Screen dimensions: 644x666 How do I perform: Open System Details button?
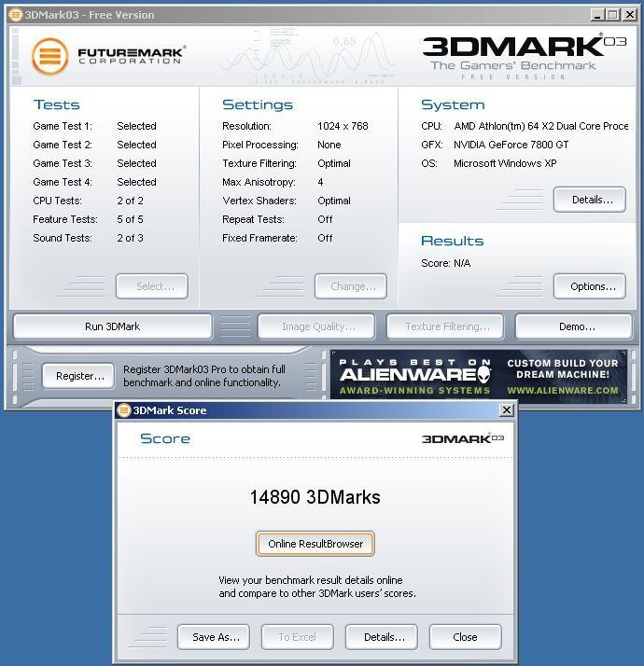point(590,200)
